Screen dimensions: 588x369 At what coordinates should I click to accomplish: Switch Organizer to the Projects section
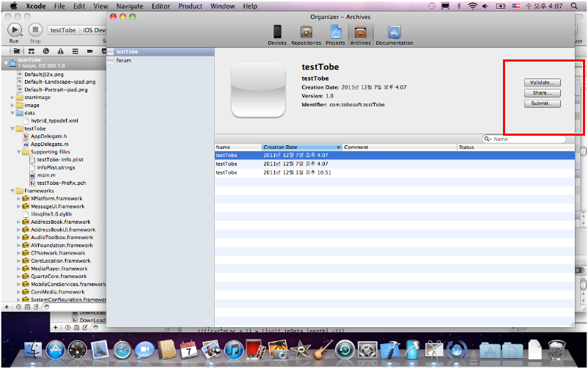pyautogui.click(x=335, y=35)
